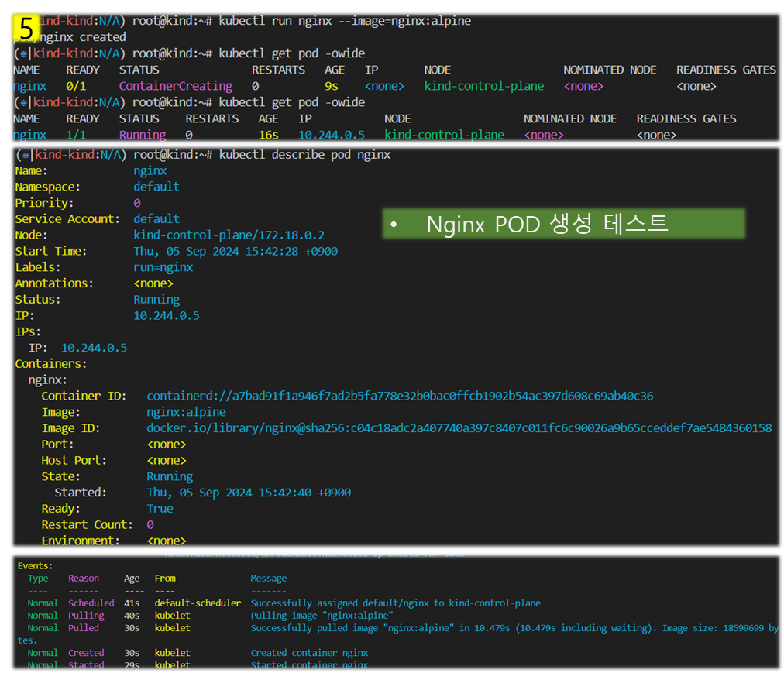
Task: Select the 'run=nginx' label value
Action: click(163, 267)
